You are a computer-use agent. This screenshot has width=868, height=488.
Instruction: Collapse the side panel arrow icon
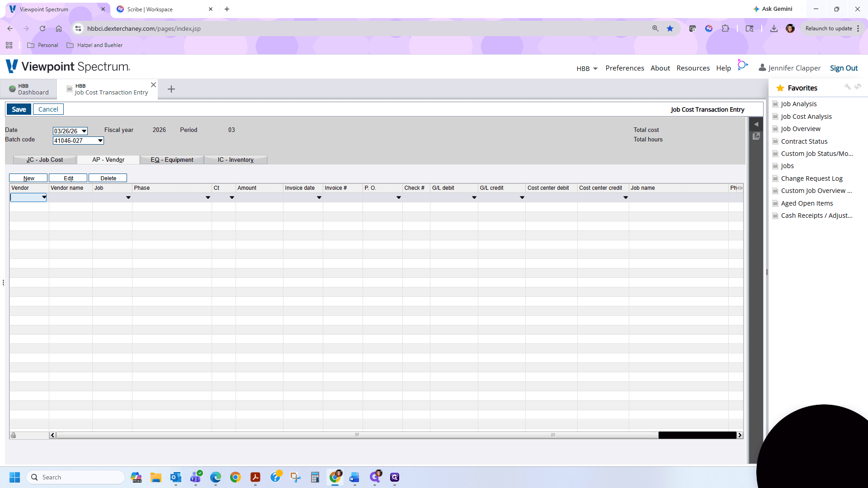756,124
